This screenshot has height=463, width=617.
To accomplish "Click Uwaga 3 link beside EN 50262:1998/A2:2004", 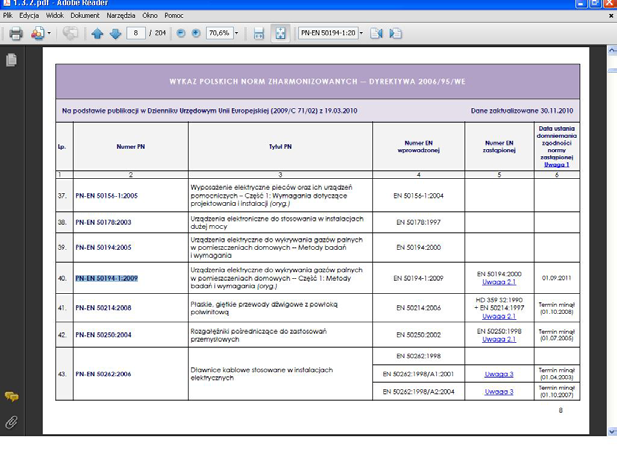I will pyautogui.click(x=499, y=392).
